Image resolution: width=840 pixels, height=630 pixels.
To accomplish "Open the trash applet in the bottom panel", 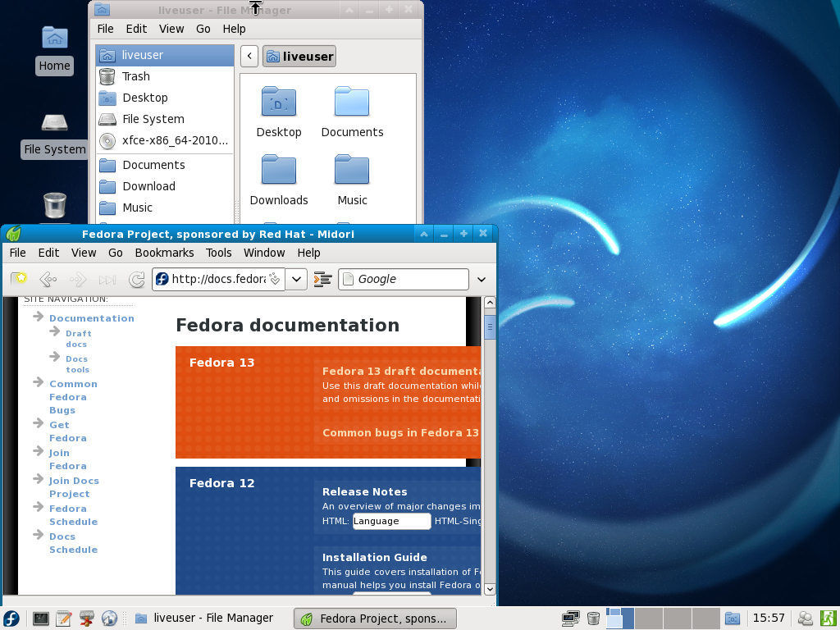I will [593, 619].
